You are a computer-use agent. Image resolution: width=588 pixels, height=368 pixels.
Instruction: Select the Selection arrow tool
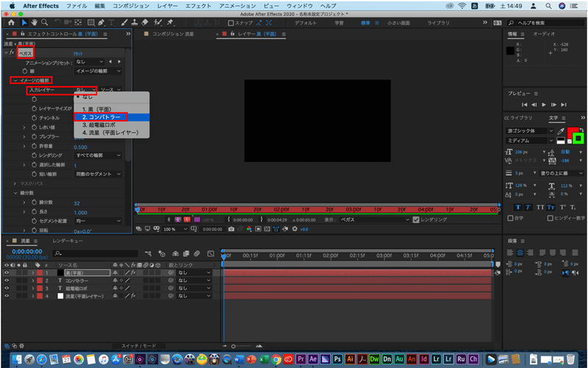click(24, 23)
